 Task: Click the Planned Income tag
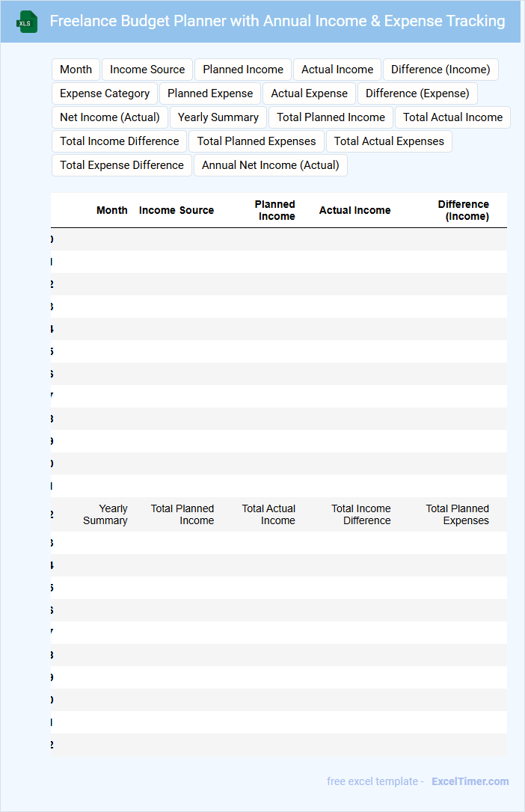point(243,70)
